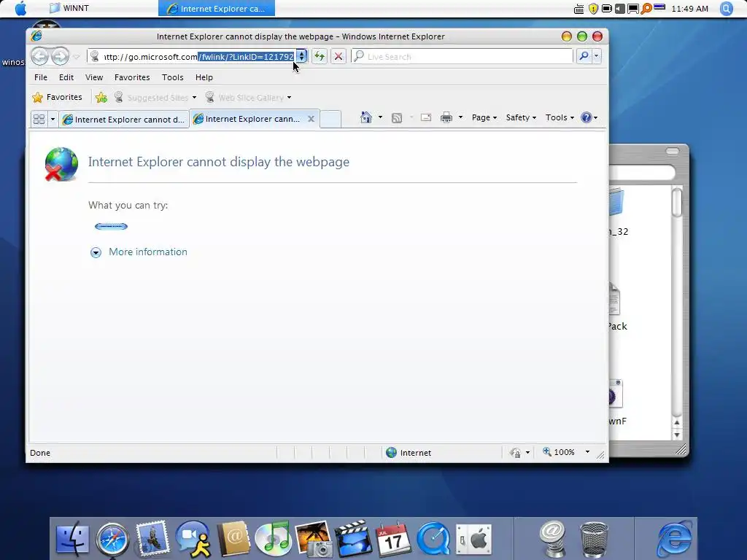Click the blue Help question mark icon
This screenshot has height=560, width=747.
(587, 117)
